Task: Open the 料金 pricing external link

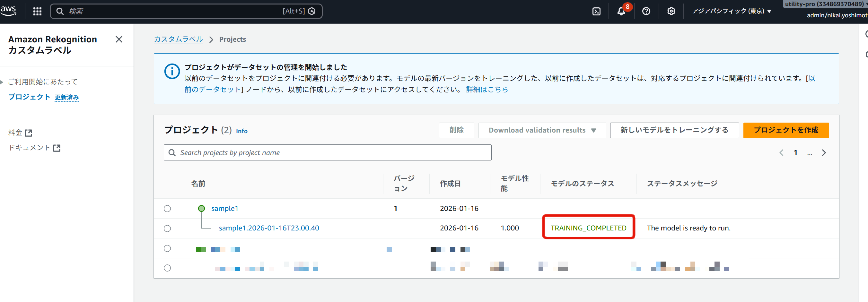Action: [x=20, y=133]
